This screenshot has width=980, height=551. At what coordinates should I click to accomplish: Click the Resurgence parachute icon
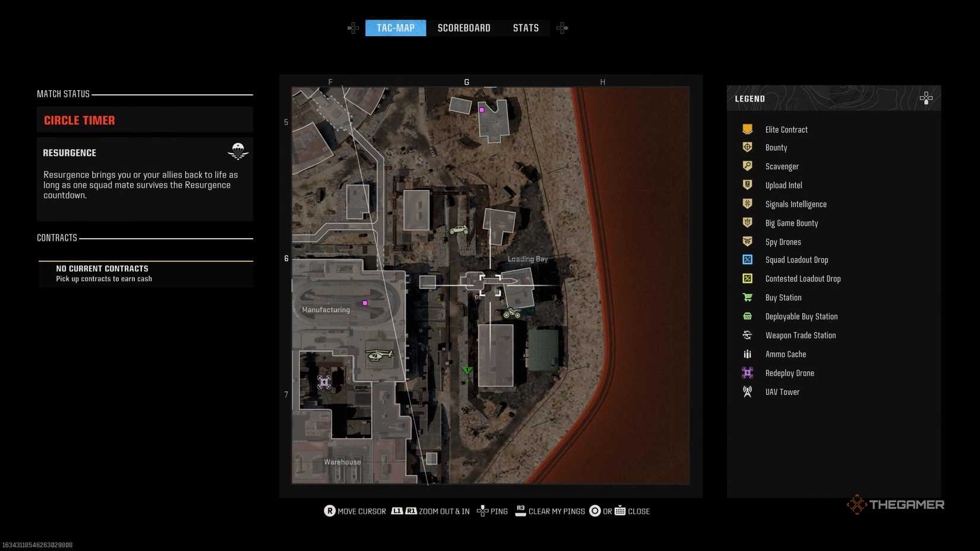(238, 151)
